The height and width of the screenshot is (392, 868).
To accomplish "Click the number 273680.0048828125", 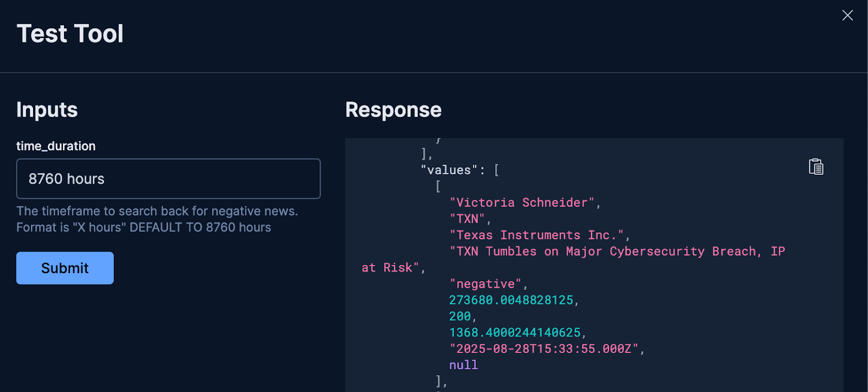I will click(x=511, y=300).
